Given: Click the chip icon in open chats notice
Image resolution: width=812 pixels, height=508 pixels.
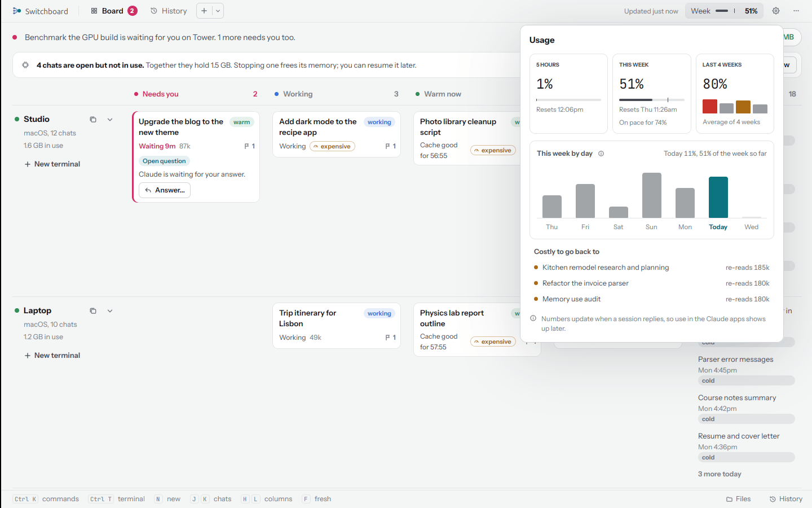Looking at the screenshot, I should tap(25, 65).
